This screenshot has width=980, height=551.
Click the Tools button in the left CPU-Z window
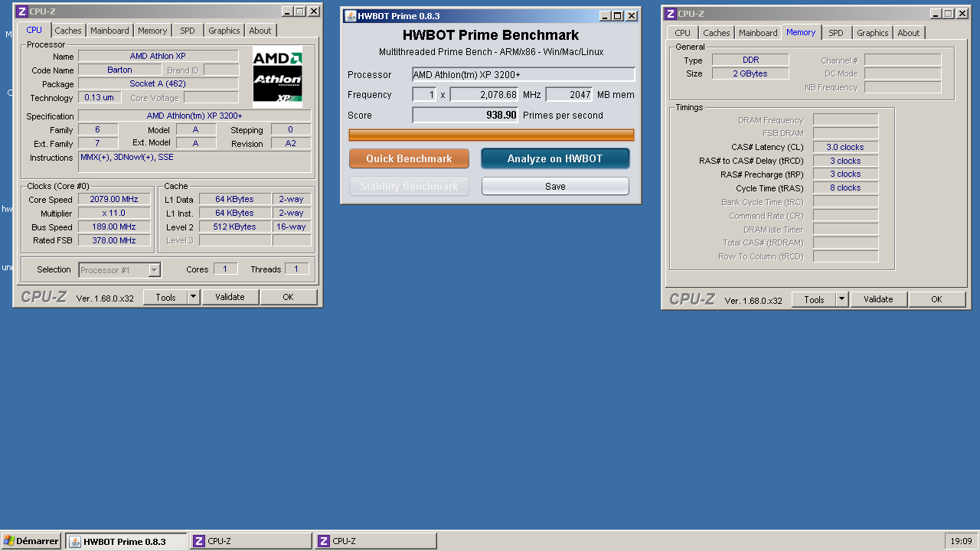pos(165,297)
